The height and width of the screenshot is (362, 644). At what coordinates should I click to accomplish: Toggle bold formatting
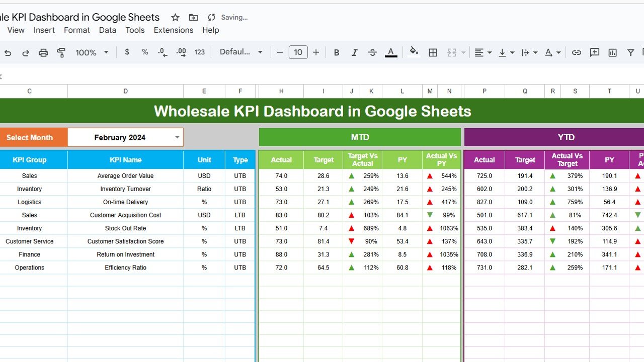pos(337,52)
